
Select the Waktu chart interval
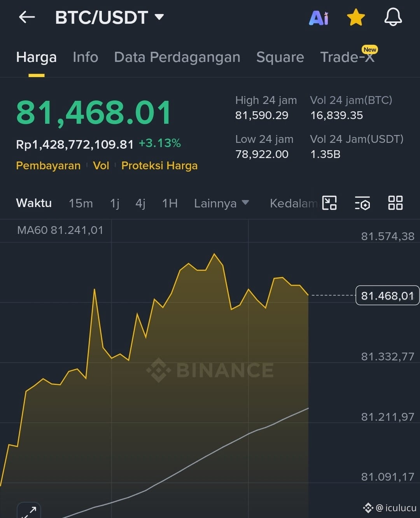click(x=34, y=203)
